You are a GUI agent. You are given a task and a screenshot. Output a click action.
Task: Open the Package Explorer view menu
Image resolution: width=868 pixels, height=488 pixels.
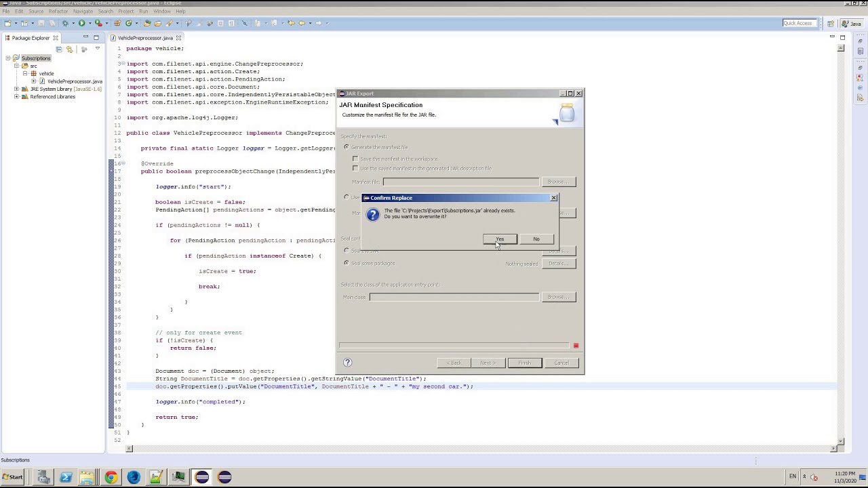pos(98,49)
